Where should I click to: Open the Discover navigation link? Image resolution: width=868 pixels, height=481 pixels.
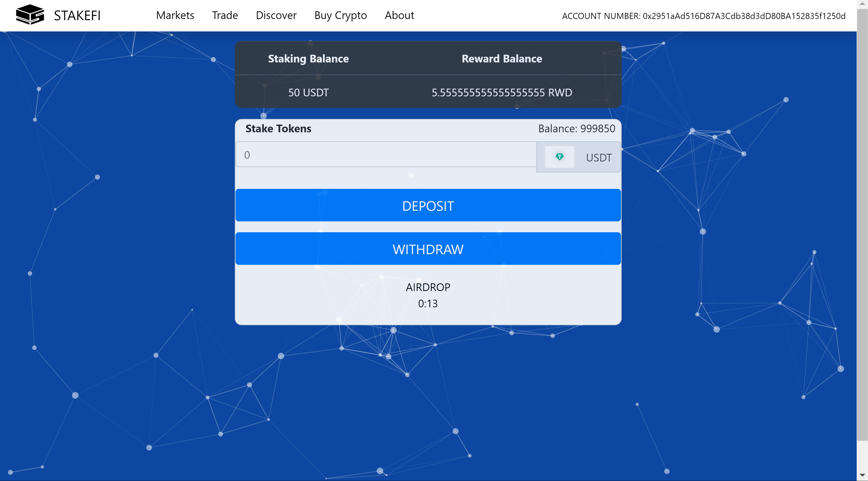(276, 16)
